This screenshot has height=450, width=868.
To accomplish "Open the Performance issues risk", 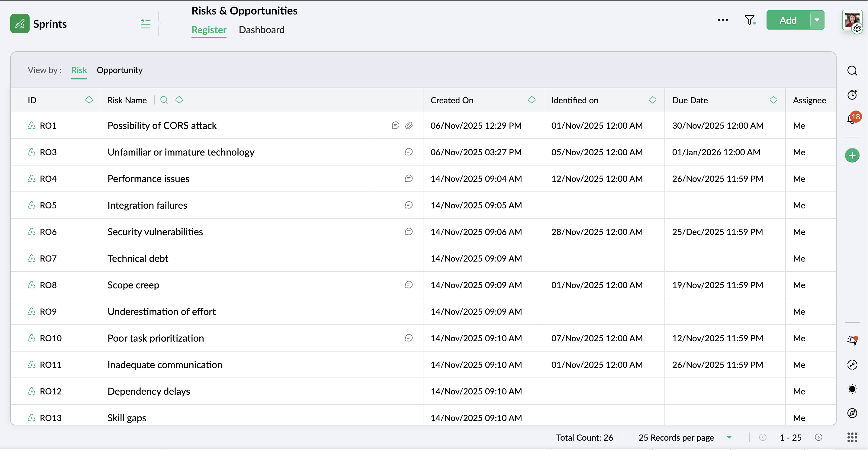I will [x=148, y=178].
